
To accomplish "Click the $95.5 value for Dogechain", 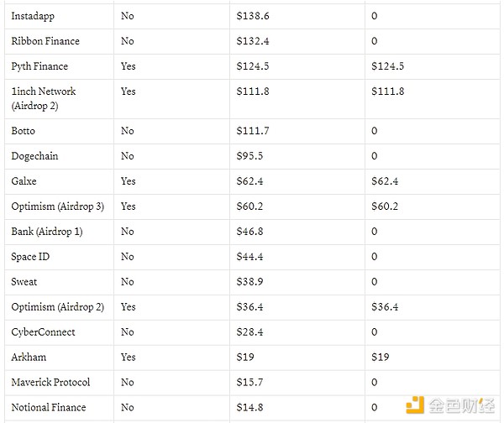I will click(x=249, y=156).
